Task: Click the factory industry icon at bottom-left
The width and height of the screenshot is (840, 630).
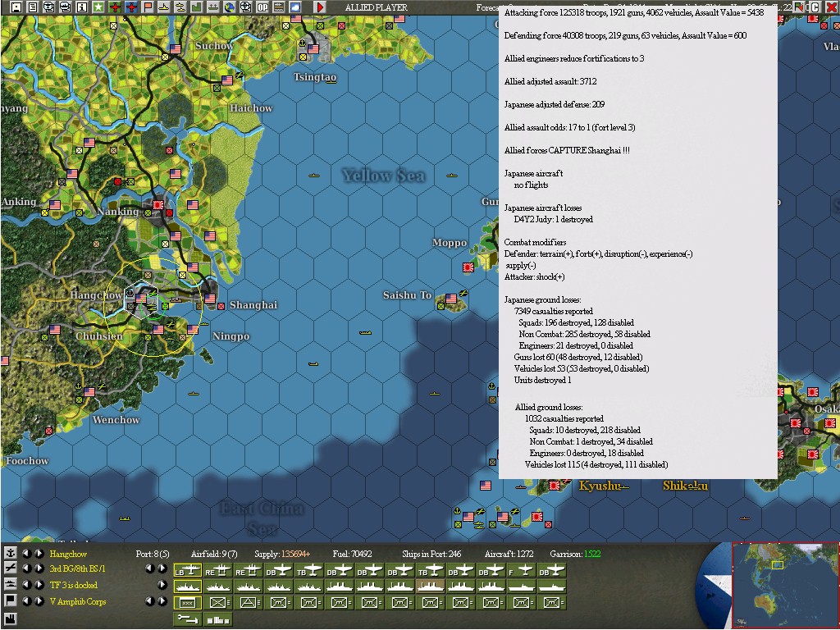Action: 10,619
